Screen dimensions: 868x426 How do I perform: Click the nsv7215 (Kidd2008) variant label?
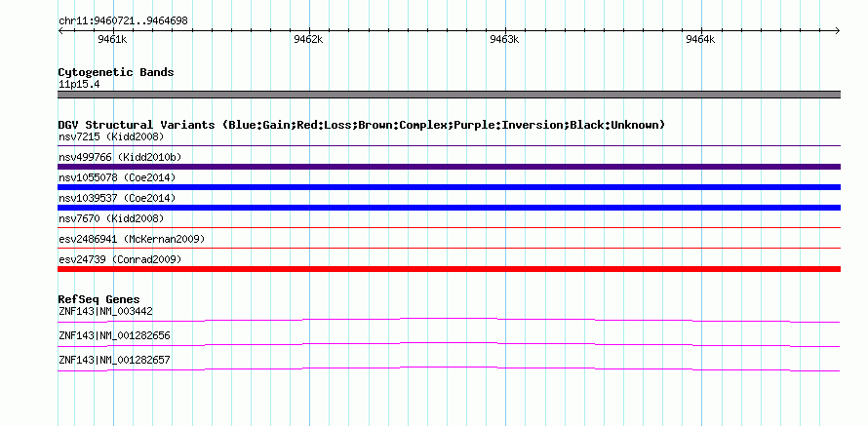[111, 136]
